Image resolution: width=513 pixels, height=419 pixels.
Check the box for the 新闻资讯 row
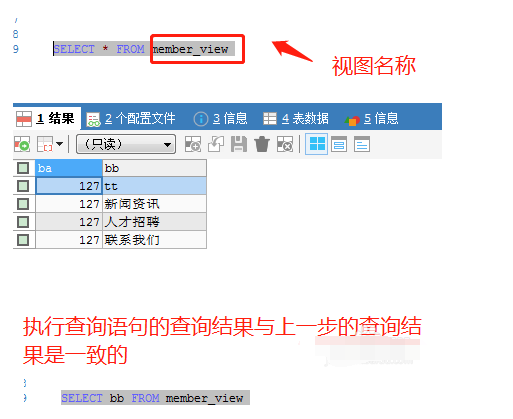(x=23, y=204)
